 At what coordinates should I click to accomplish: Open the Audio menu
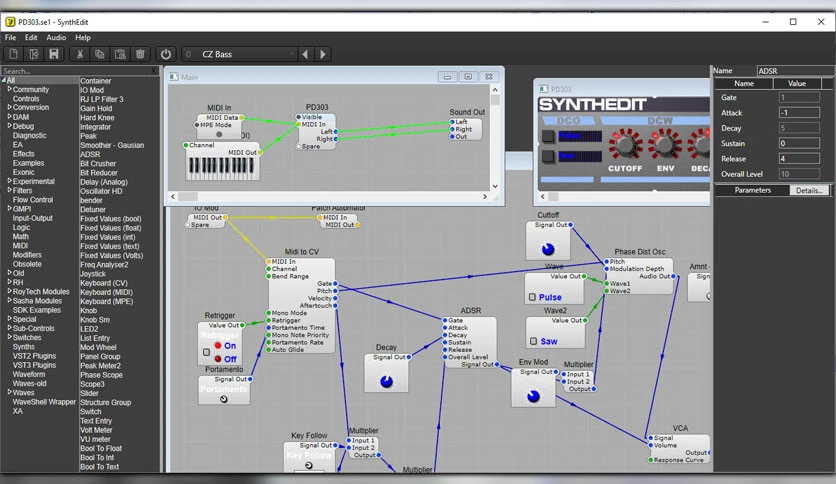56,37
